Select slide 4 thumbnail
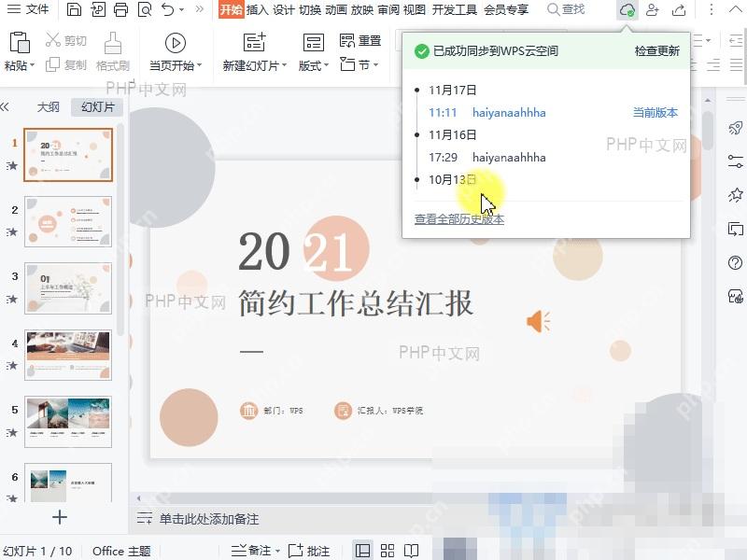The width and height of the screenshot is (747, 560). point(68,355)
